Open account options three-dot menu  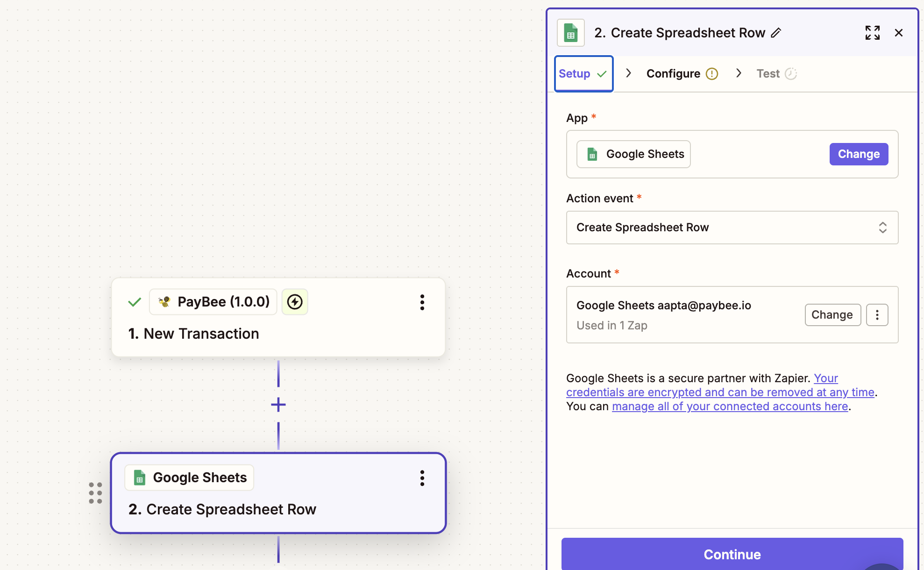877,315
